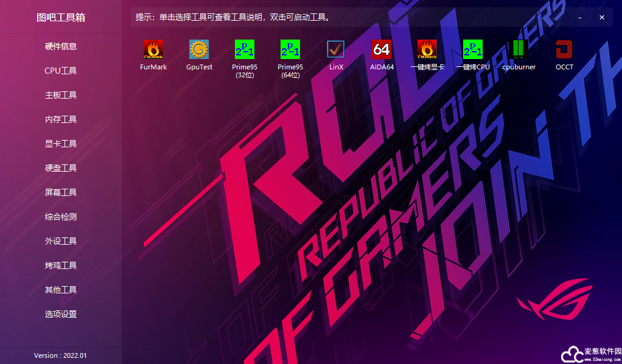Select the 一键烤显卡 tool icon

pyautogui.click(x=427, y=49)
